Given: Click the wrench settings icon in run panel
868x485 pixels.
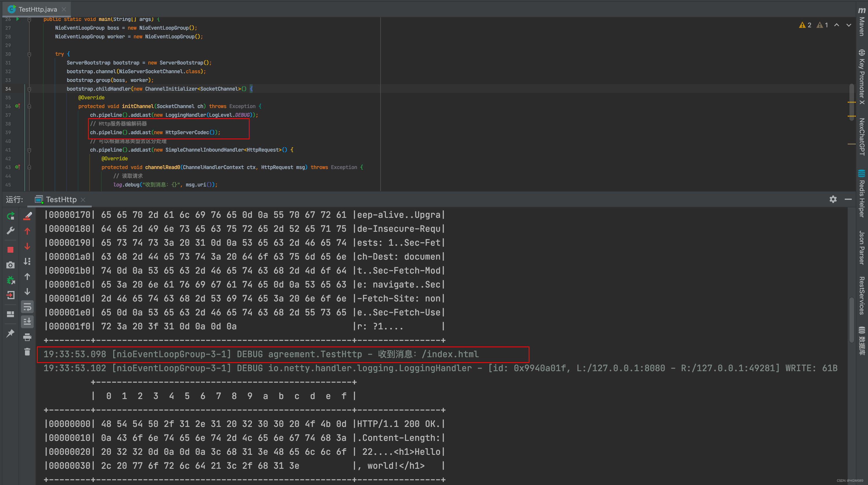Looking at the screenshot, I should (10, 231).
